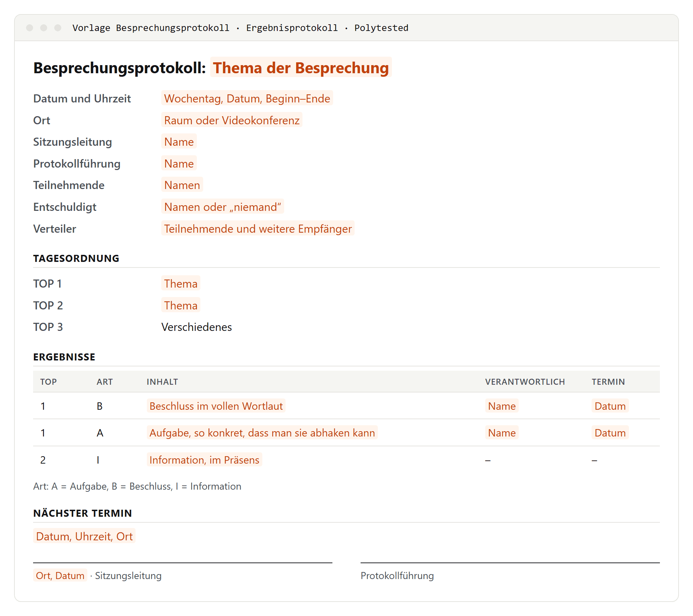This screenshot has width=693, height=616.
Task: Select the Thema placeholder for TOP 1
Action: pyautogui.click(x=181, y=284)
